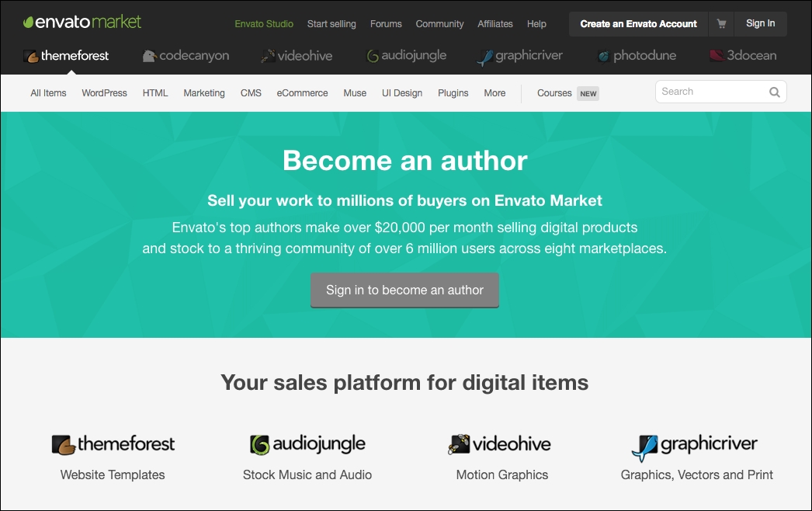Click the Sign In button
The image size is (812, 511).
point(760,24)
